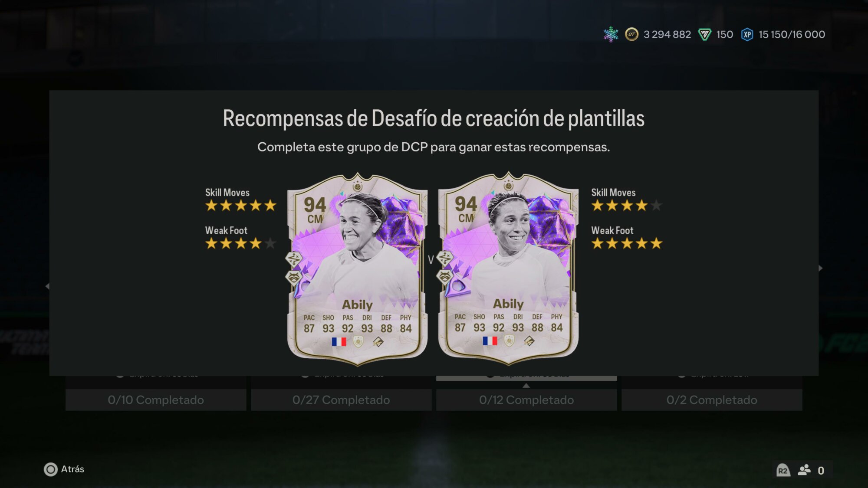868x488 pixels.
Task: Click the up triangle above 0/12 Completado
Action: pos(526,385)
